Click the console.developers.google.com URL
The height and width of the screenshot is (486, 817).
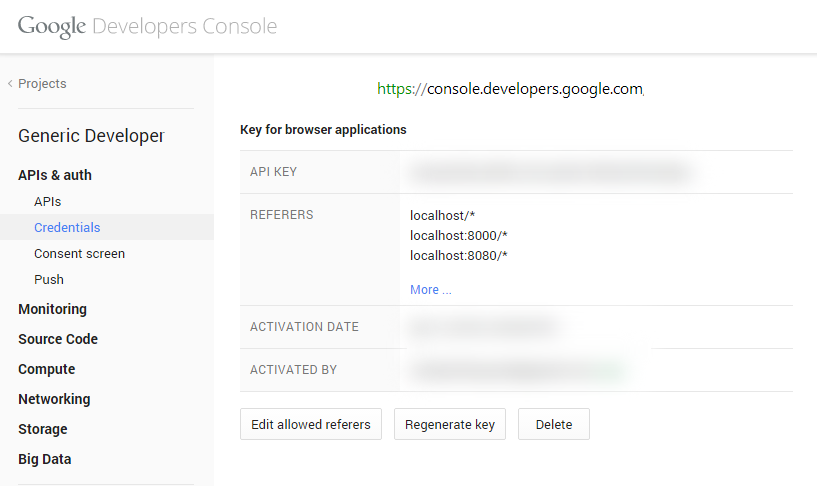(x=510, y=89)
